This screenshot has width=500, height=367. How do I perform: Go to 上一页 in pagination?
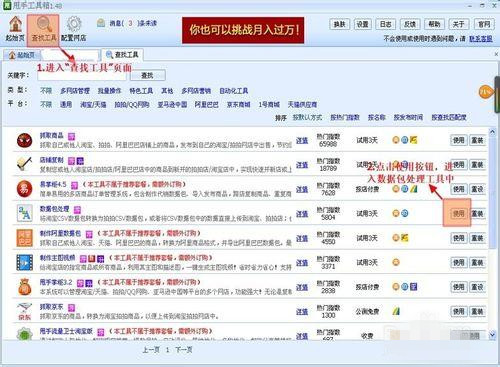151,350
